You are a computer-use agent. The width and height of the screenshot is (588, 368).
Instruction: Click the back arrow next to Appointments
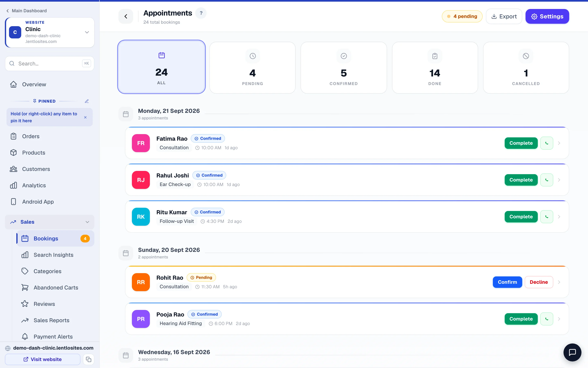(126, 16)
